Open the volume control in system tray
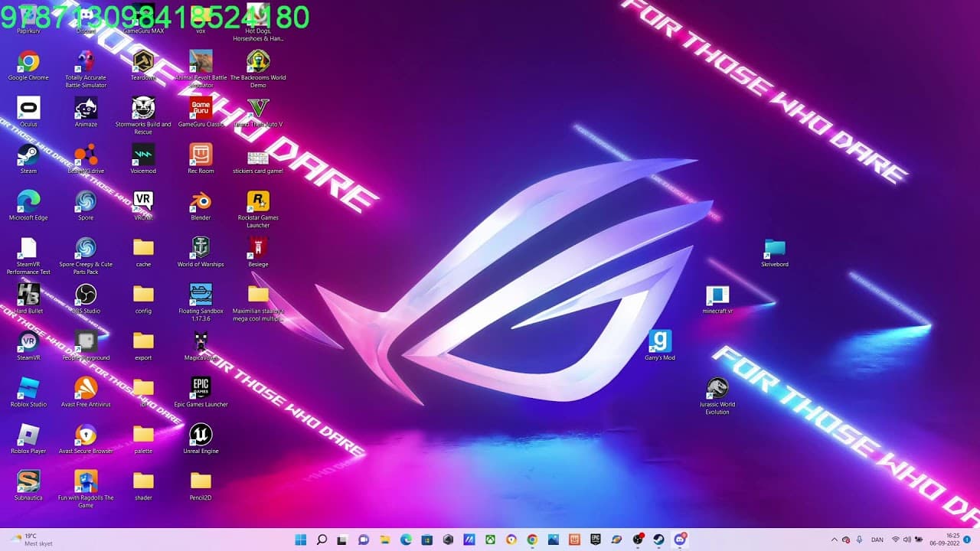The width and height of the screenshot is (980, 551). pos(907,540)
